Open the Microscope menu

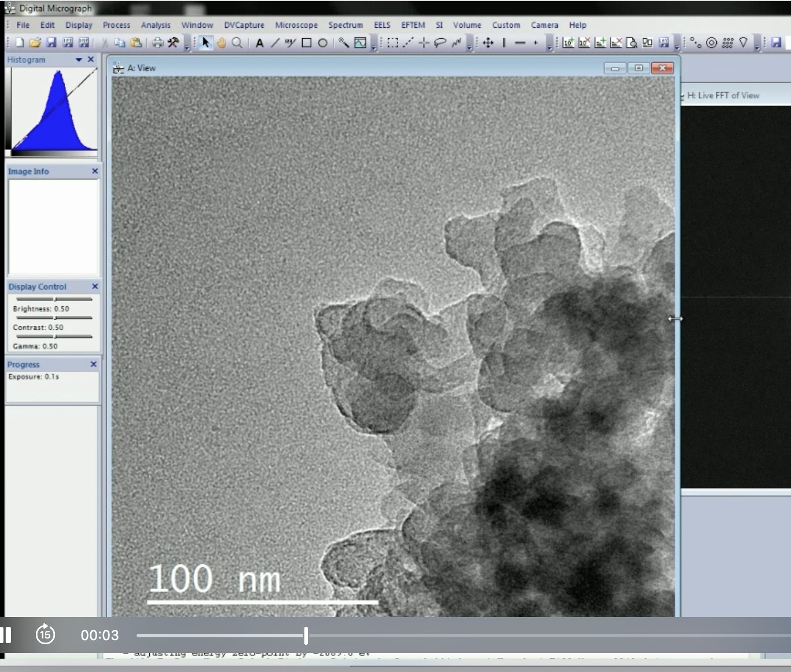tap(296, 25)
